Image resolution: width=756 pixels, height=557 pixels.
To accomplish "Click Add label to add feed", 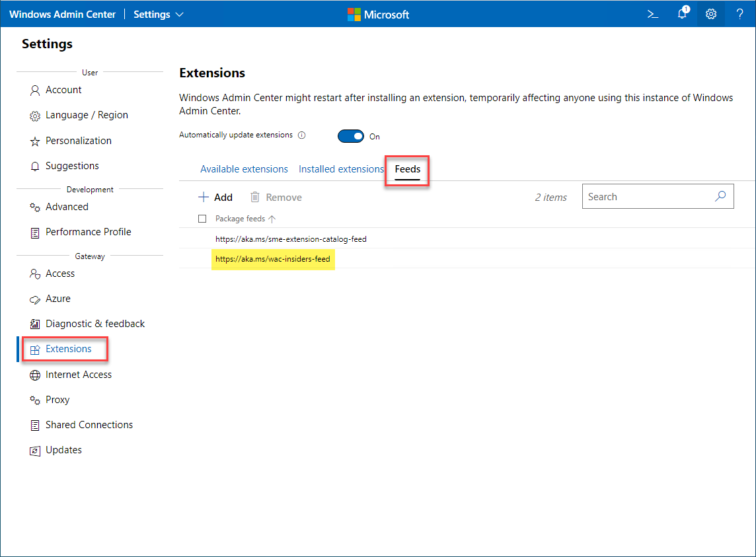I will coord(223,198).
